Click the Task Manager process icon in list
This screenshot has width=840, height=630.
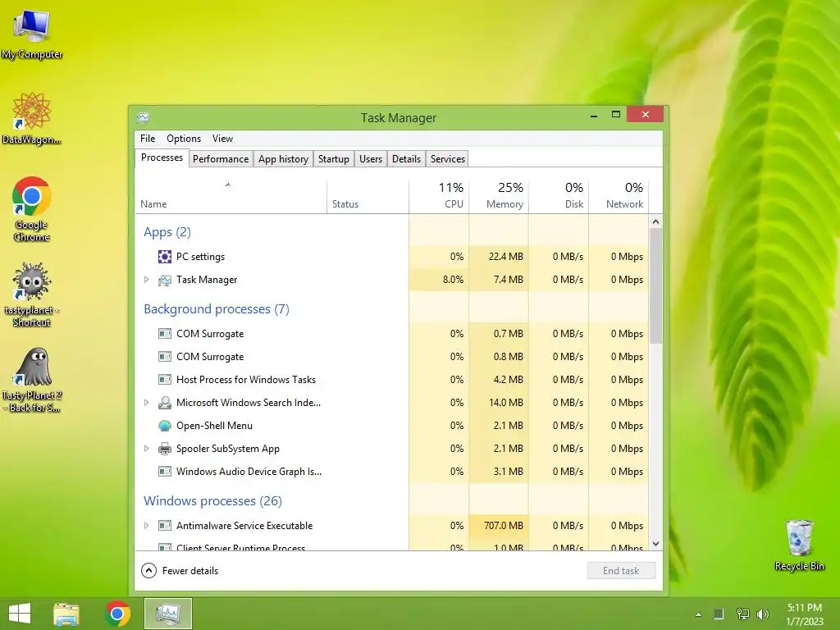click(164, 280)
